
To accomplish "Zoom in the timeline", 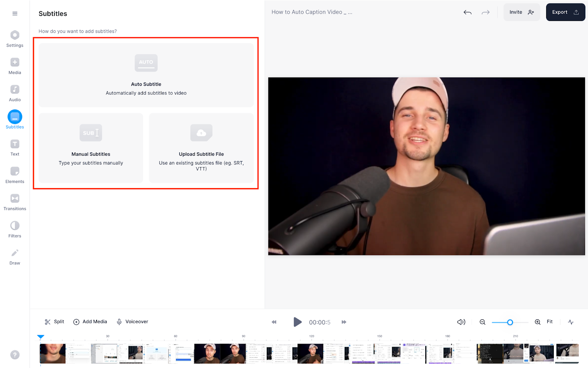I will pos(538,322).
